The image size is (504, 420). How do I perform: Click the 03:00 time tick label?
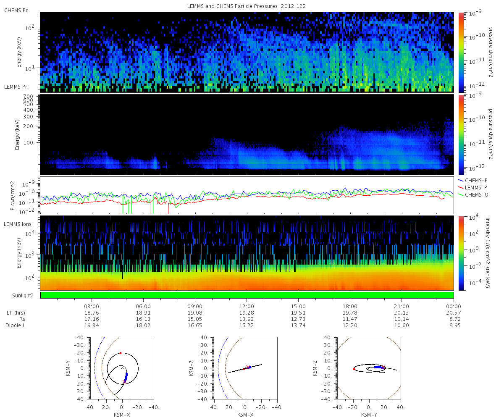point(92,306)
